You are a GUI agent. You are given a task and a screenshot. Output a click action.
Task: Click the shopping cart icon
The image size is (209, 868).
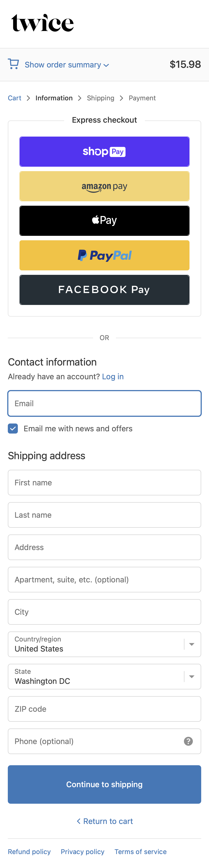click(13, 64)
